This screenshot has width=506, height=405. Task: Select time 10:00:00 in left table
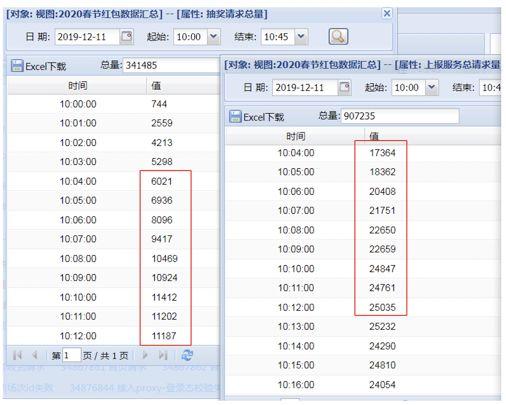tap(78, 104)
